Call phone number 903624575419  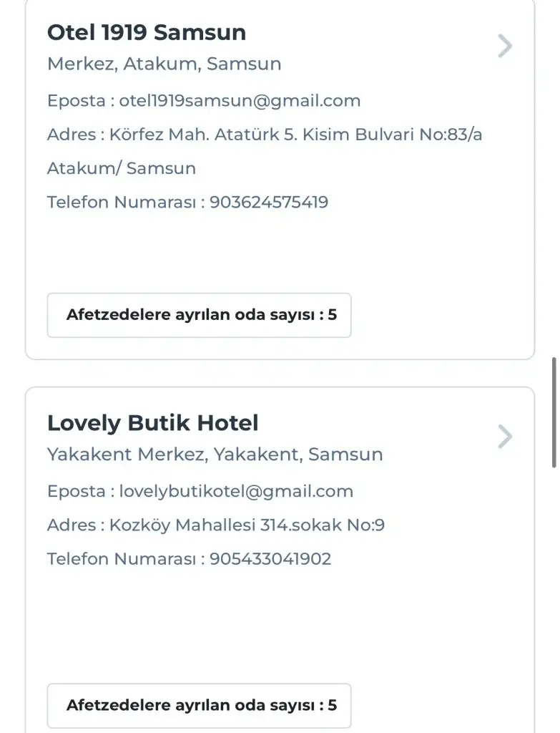point(269,203)
